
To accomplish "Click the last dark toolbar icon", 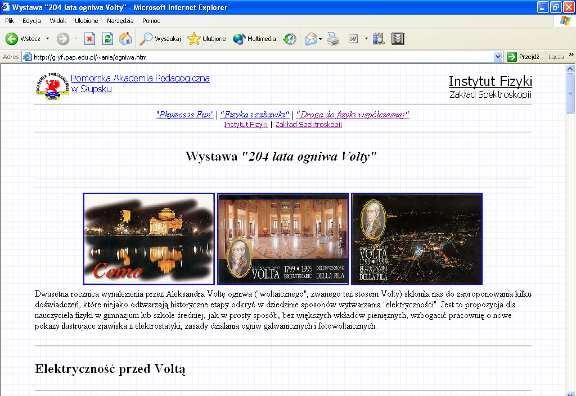I will (x=397, y=39).
